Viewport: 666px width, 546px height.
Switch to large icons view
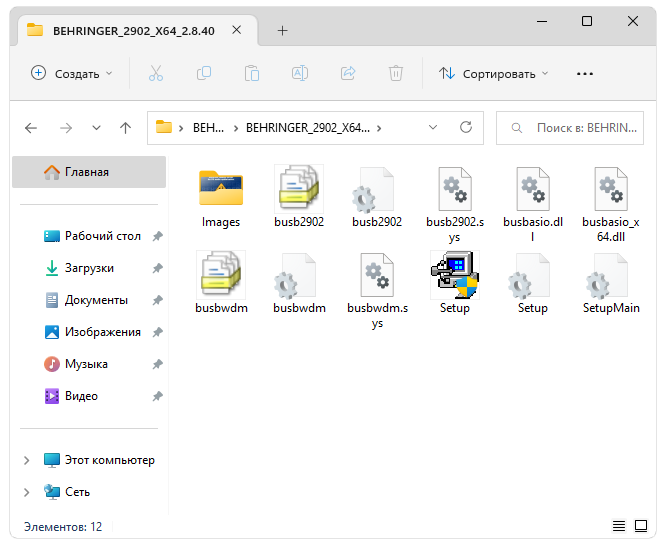(x=641, y=526)
